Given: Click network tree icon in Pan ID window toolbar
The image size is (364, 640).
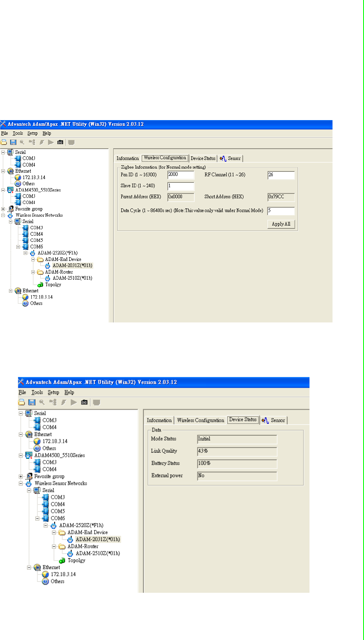Looking at the screenshot, I should (x=32, y=142).
